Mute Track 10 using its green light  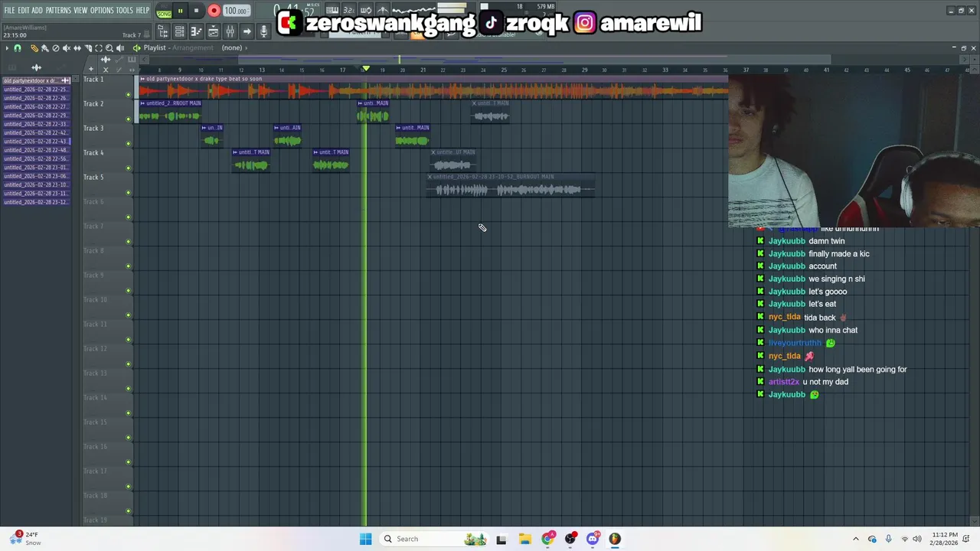[128, 315]
